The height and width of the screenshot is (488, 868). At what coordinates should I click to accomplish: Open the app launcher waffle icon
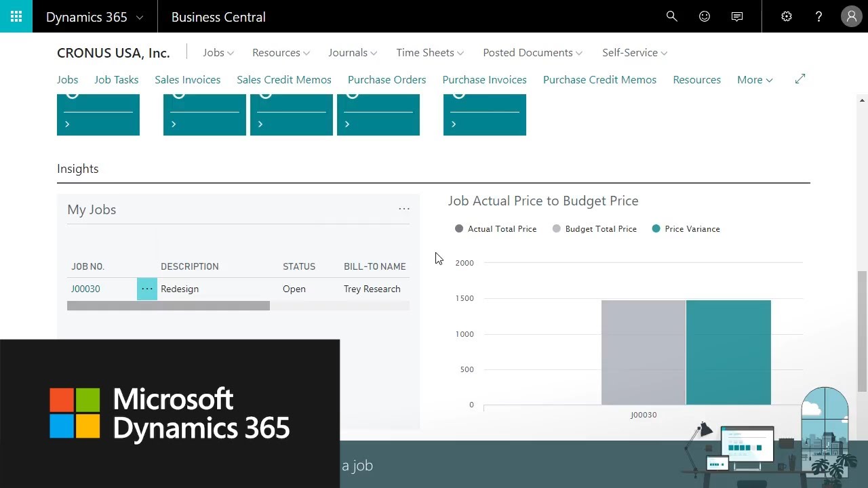(16, 16)
